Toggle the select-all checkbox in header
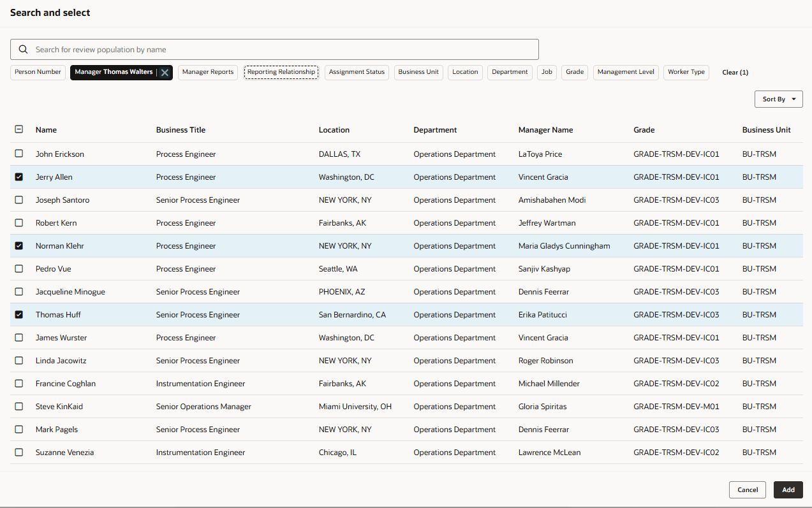 [18, 129]
